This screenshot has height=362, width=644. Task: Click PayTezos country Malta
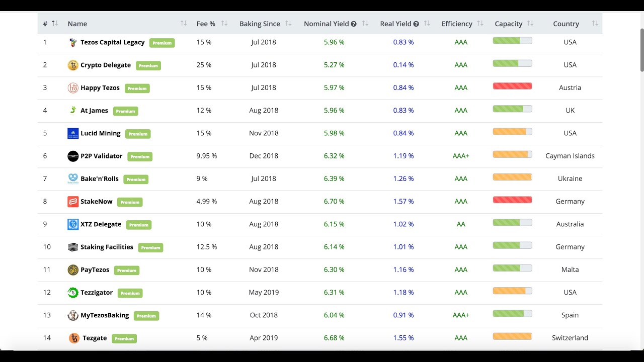570,270
